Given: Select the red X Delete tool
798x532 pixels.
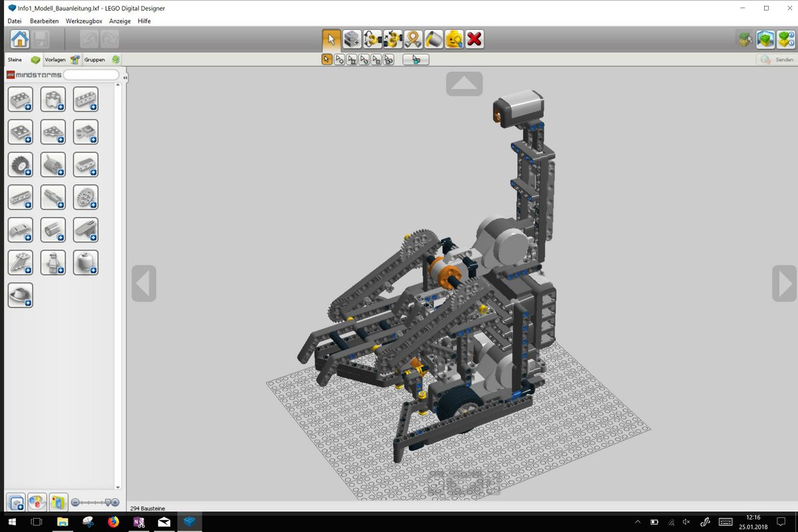Looking at the screenshot, I should (474, 39).
